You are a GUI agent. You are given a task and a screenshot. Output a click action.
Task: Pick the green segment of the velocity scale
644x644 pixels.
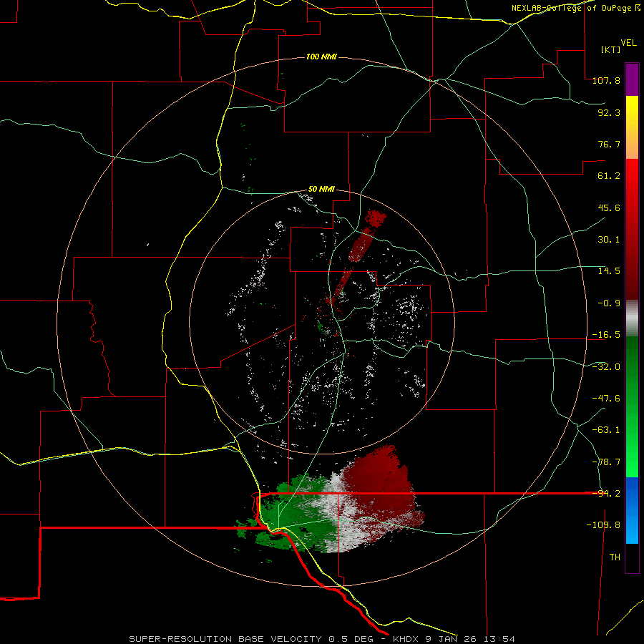pos(632,406)
